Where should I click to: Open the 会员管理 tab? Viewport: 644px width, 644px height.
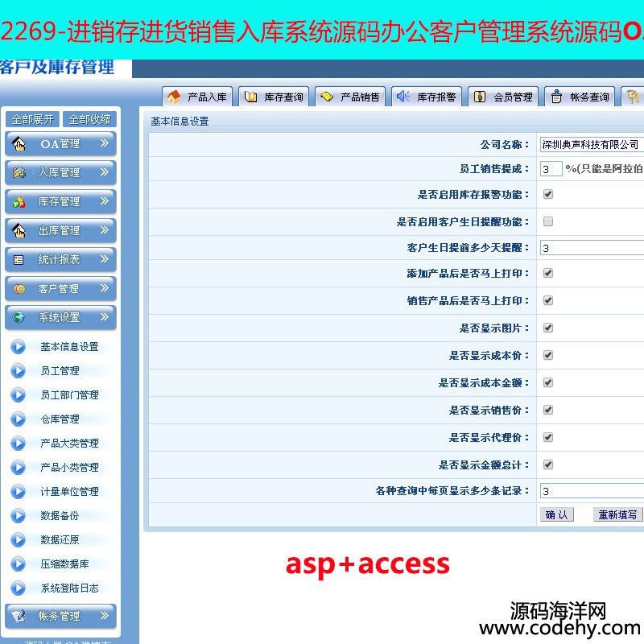tap(503, 97)
